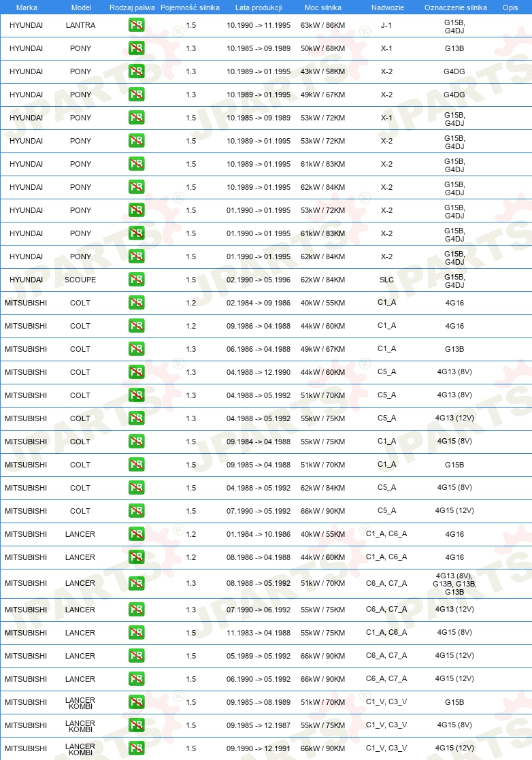532x760 pixels.
Task: Click the fuel icon for the Lancer 05.1989 -> 05.1992 row
Action: tap(137, 656)
